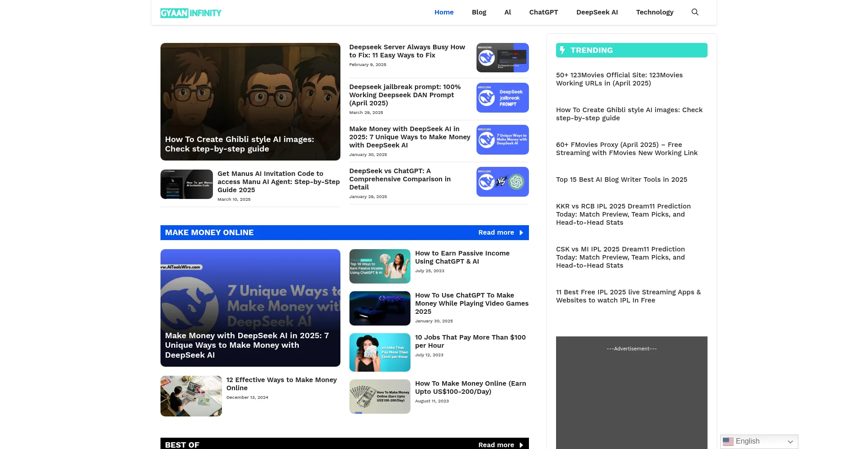Open Top 15 Best AI Blog Writer Tools
The image size is (868, 449).
point(621,180)
